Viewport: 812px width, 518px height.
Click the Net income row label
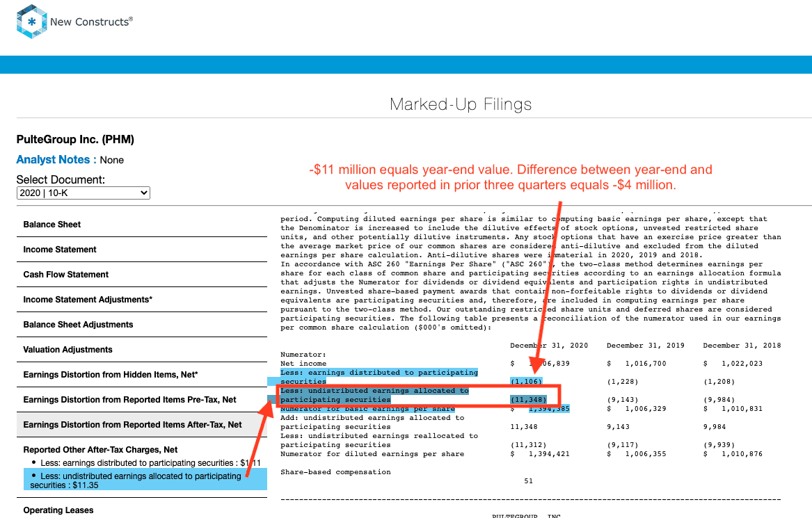point(303,364)
